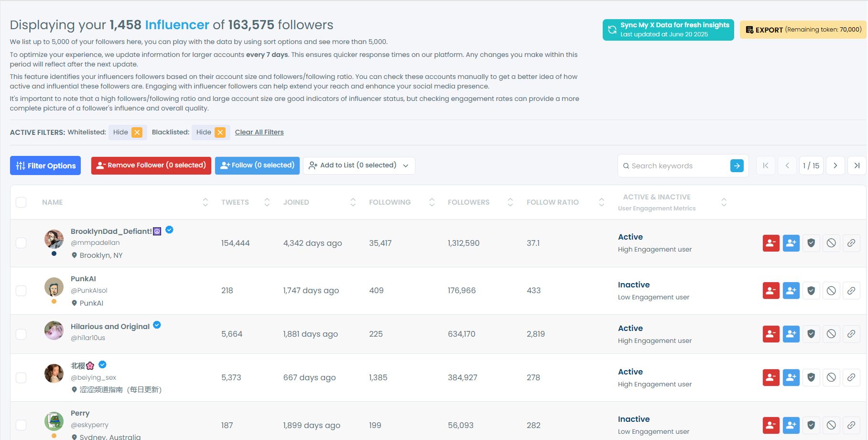Submit search with the blue arrow icon

pyautogui.click(x=736, y=165)
